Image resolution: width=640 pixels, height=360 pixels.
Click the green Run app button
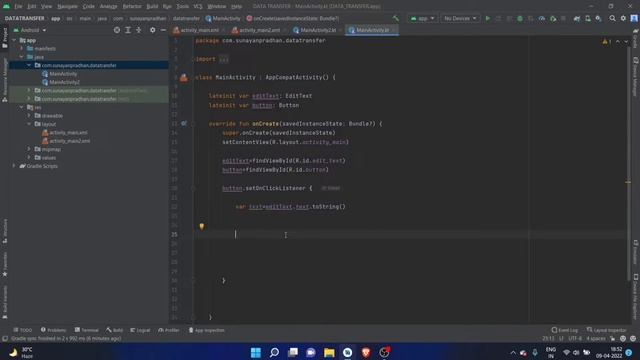[x=487, y=18]
